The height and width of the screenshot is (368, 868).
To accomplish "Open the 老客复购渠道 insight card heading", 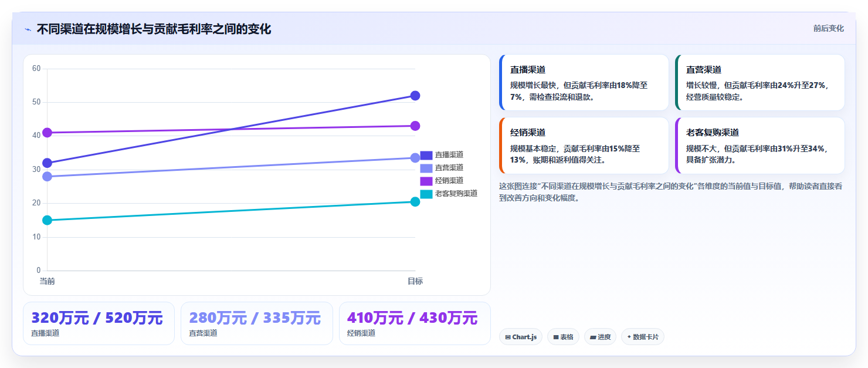I will click(713, 133).
